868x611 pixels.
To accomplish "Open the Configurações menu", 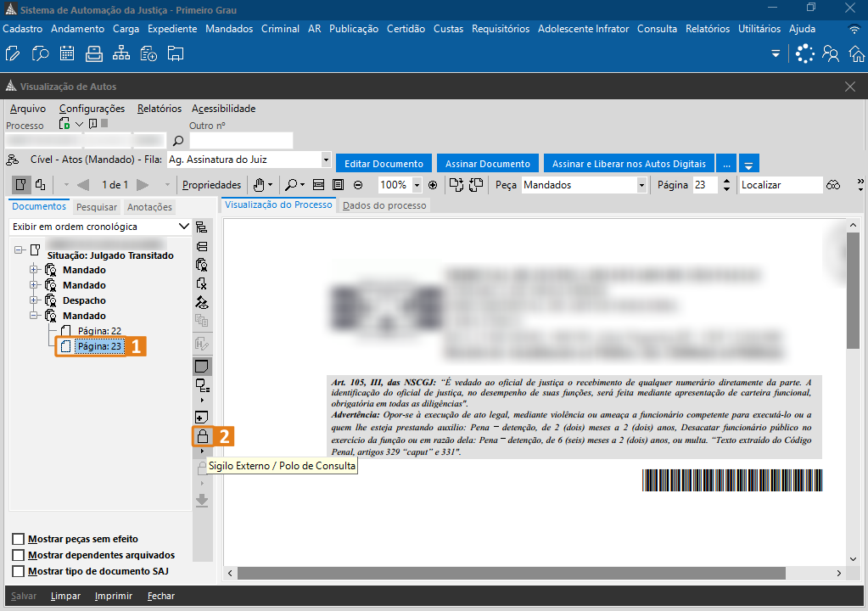I will 92,109.
